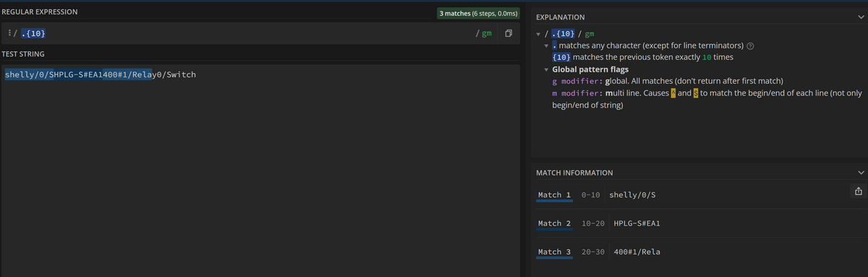Click match value 'HPLG-S#EA1'

637,223
